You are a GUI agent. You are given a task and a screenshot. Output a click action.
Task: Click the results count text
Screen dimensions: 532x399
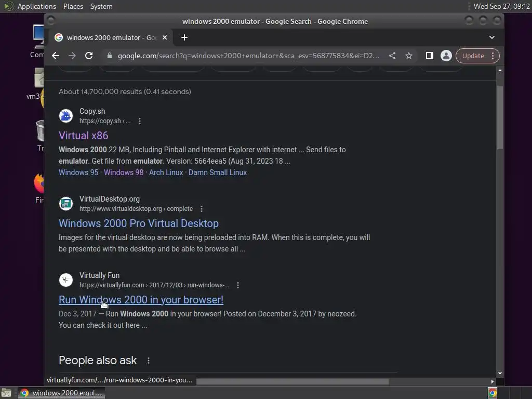125,91
